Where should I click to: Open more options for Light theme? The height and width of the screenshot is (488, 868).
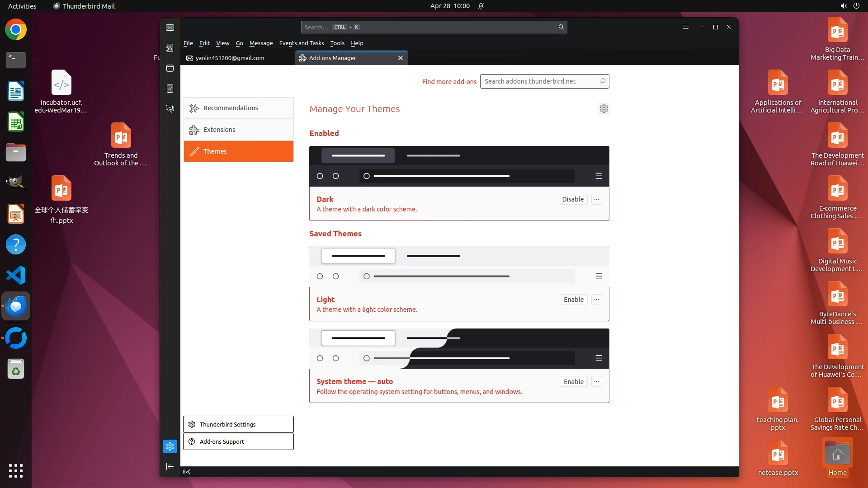click(597, 300)
